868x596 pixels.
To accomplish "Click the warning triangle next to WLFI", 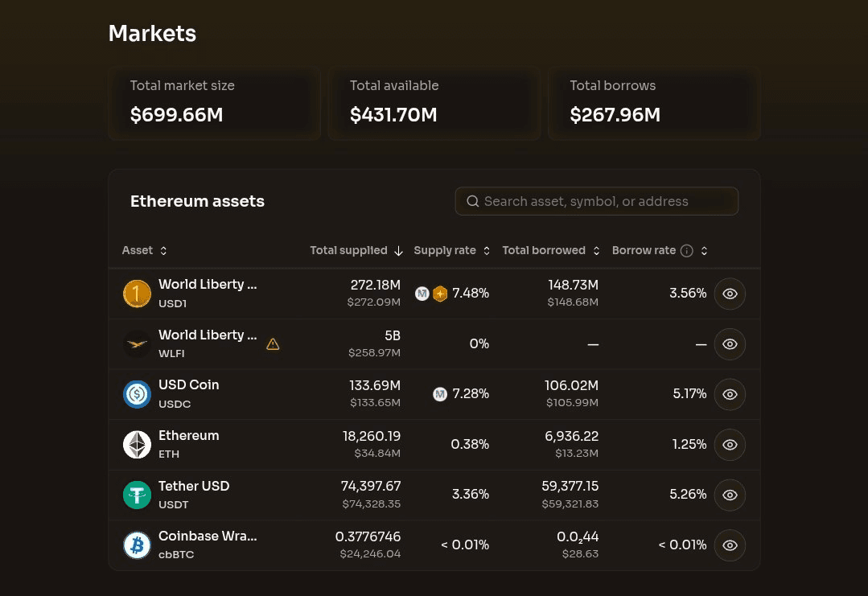I will (x=273, y=344).
